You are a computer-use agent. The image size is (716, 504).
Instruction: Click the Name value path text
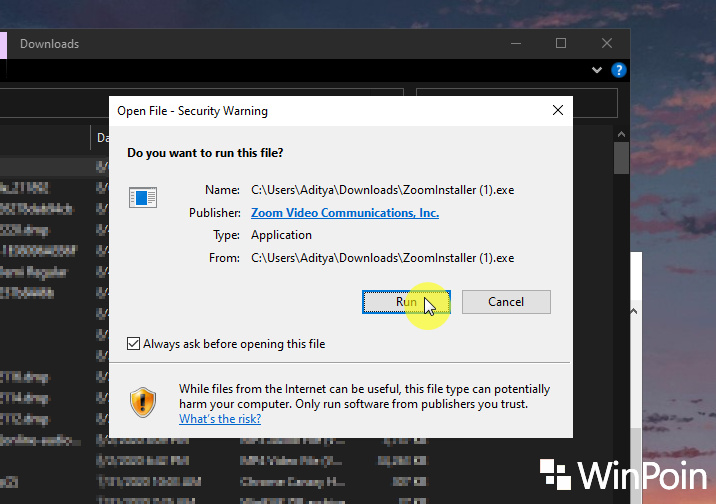point(382,190)
